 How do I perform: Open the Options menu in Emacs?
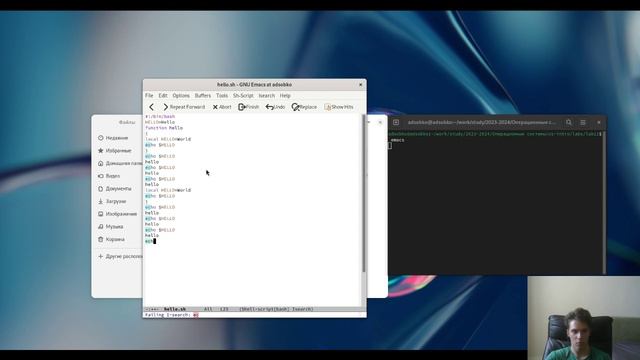[181, 96]
